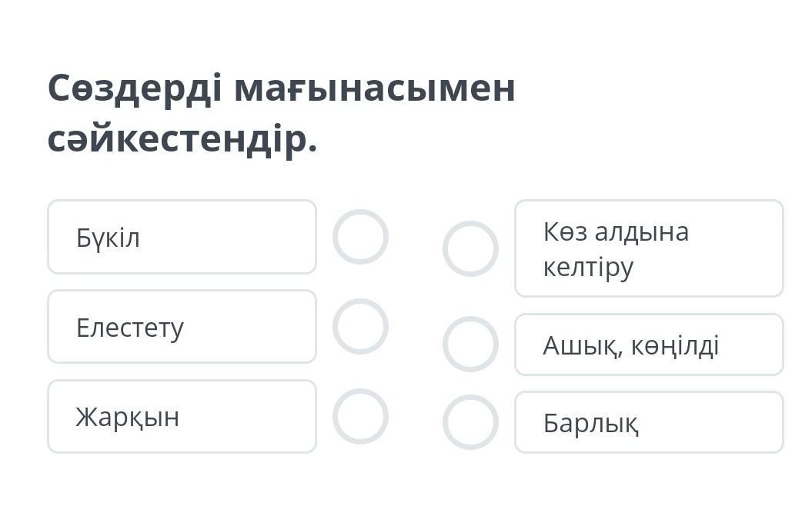Click the circle beside Көз алдына келтіру
Viewport: 812px width, 526px height.
click(470, 248)
